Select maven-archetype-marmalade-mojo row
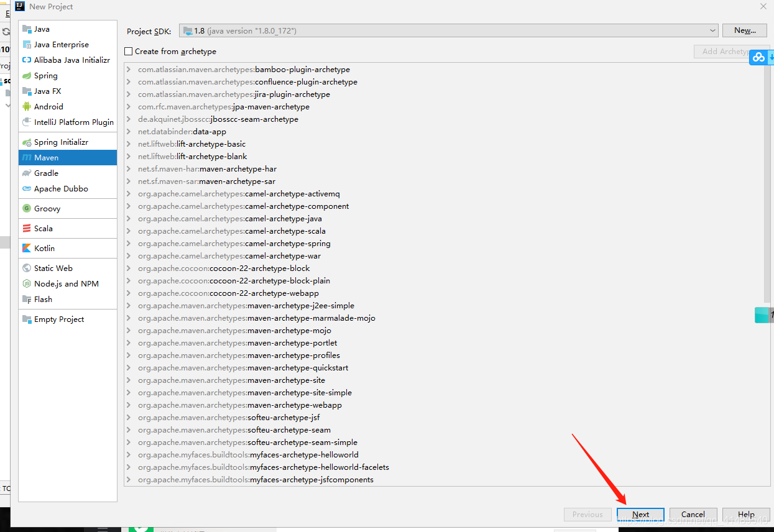The height and width of the screenshot is (532, 774). click(x=444, y=318)
